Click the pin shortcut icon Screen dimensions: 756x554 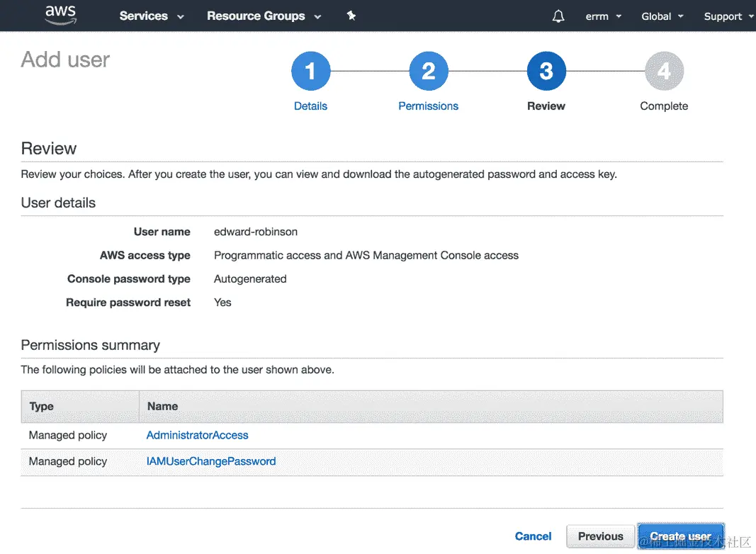tap(351, 16)
